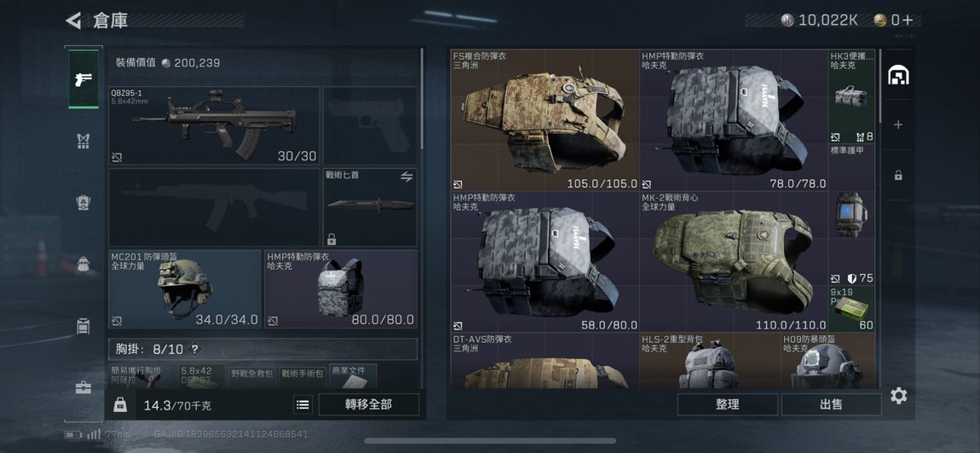This screenshot has width=980, height=453.
Task: Select the FS複合防彈衣 armor item
Action: [545, 120]
